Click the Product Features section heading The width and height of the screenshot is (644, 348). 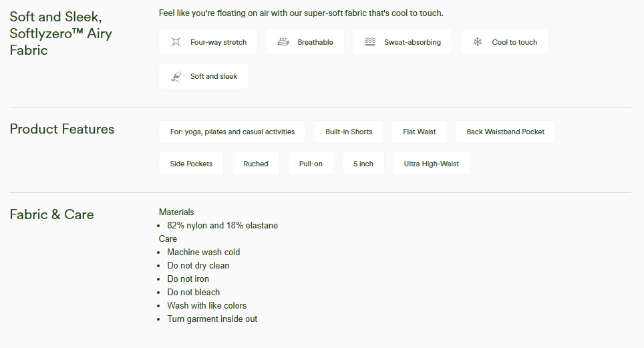pos(62,129)
